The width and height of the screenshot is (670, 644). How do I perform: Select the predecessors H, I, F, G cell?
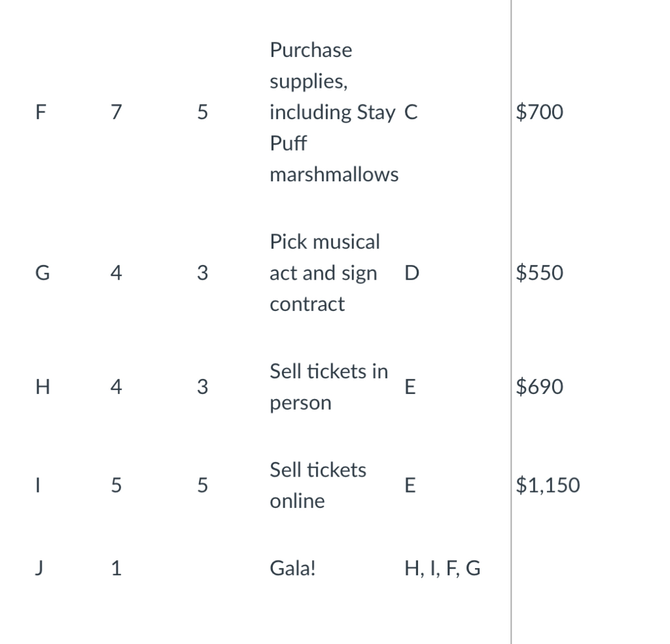click(442, 569)
